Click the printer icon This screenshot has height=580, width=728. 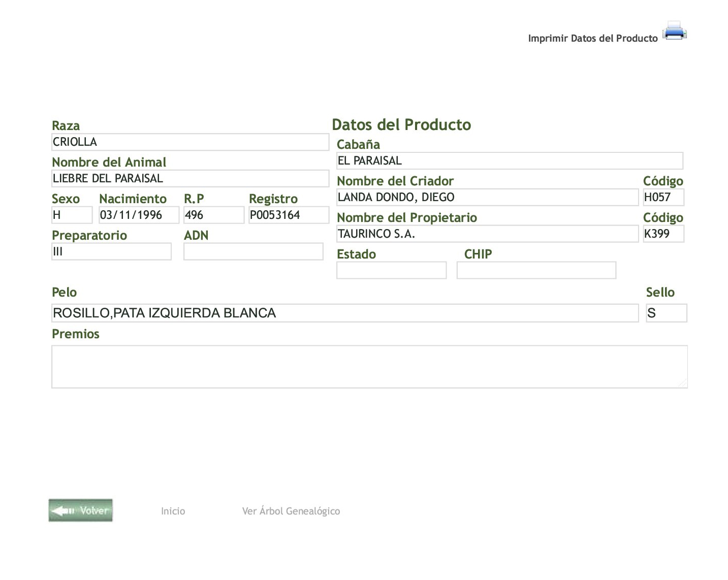(x=674, y=31)
